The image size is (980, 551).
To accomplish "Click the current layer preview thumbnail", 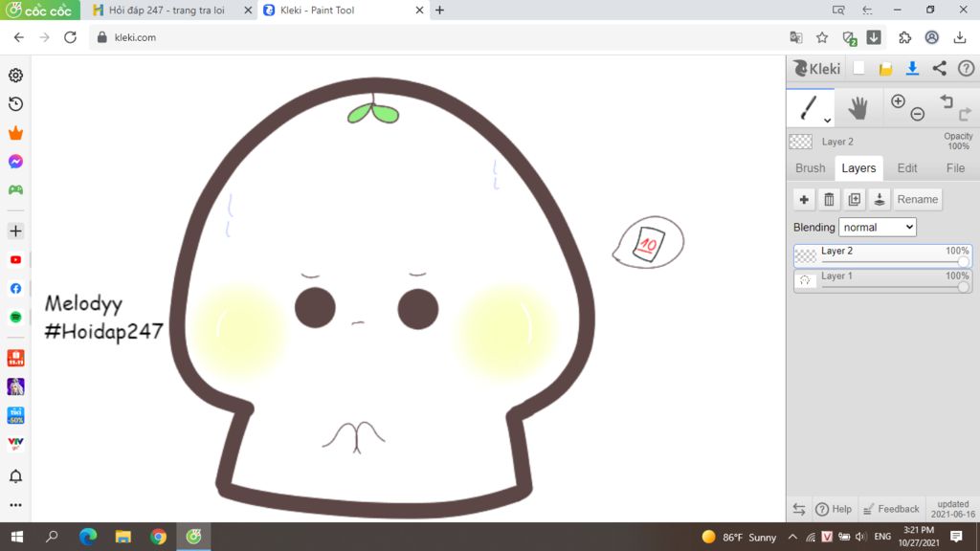I will click(801, 142).
